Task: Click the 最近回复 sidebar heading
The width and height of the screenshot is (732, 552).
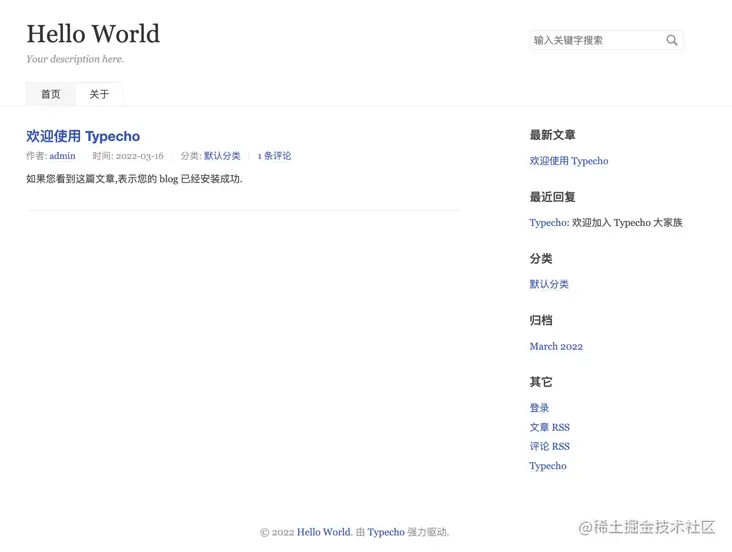Action: coord(552,197)
